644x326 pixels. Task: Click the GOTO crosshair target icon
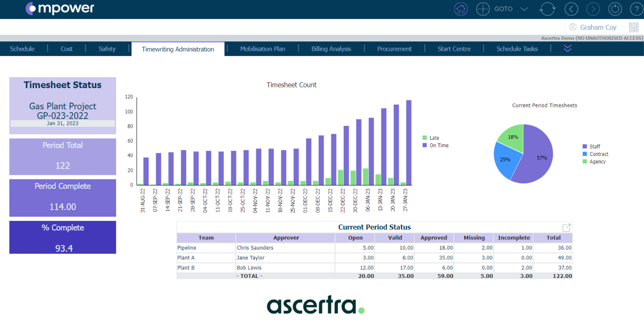pyautogui.click(x=483, y=9)
